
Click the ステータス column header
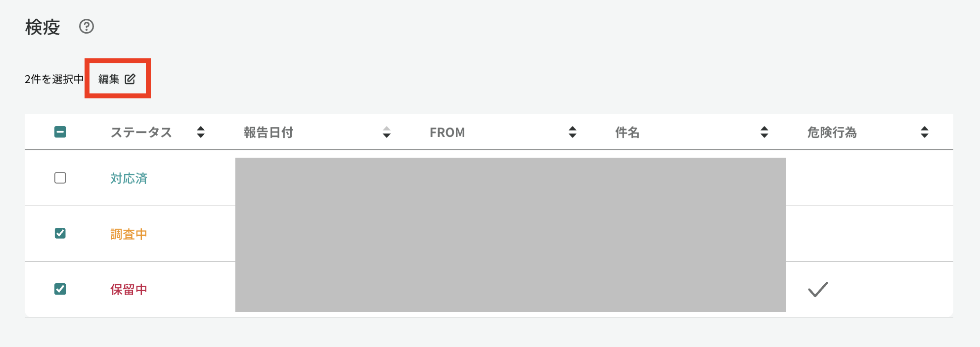[x=141, y=132]
